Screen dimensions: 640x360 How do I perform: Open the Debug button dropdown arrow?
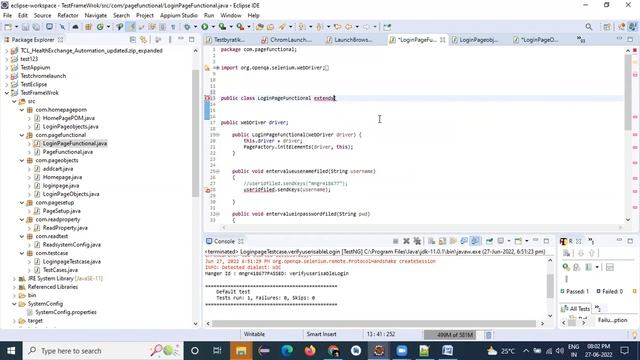click(195, 27)
